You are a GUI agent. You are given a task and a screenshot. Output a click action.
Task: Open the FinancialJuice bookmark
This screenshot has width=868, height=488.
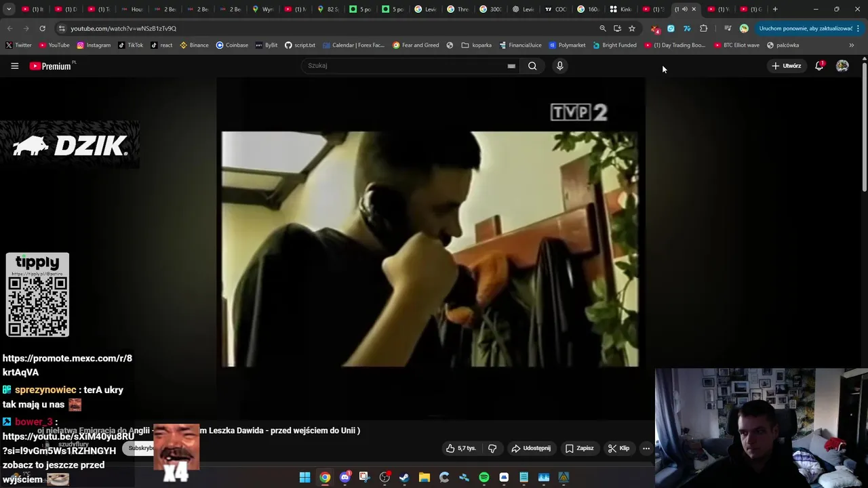pyautogui.click(x=520, y=45)
